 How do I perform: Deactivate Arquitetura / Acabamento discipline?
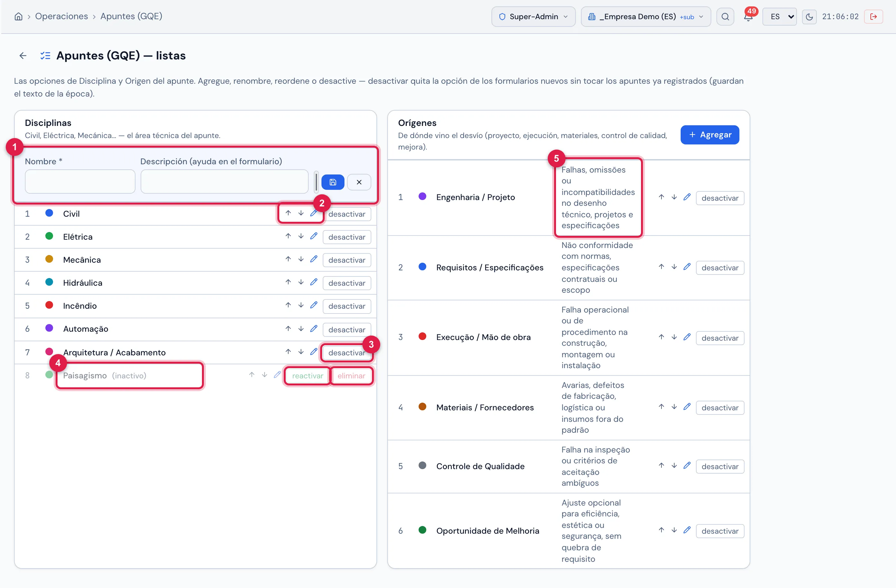pos(347,353)
